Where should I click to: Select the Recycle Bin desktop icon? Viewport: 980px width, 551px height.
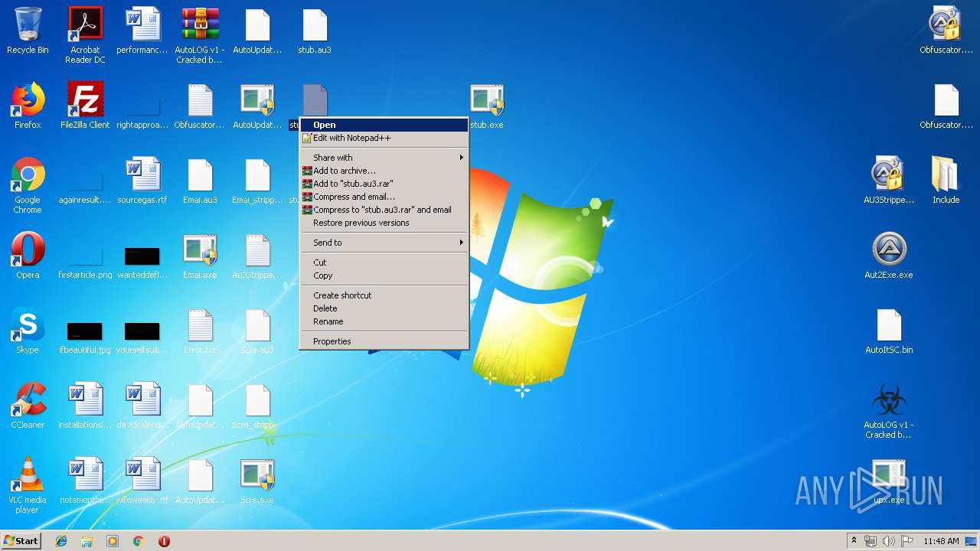coord(28,31)
